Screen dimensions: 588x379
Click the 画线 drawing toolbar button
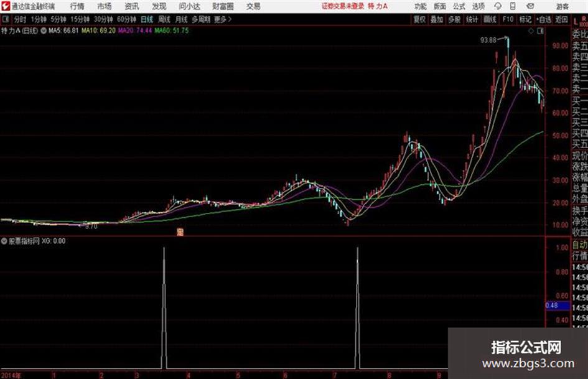[x=490, y=19]
